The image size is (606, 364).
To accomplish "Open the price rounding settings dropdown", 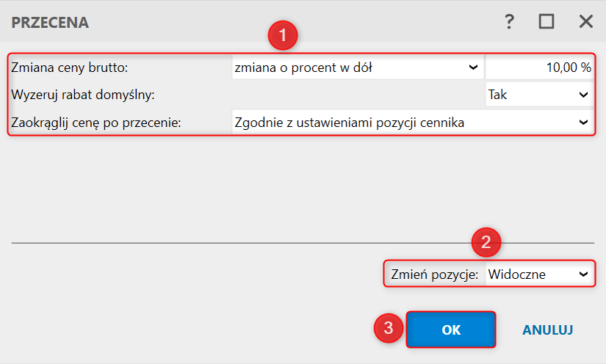I will click(x=413, y=123).
